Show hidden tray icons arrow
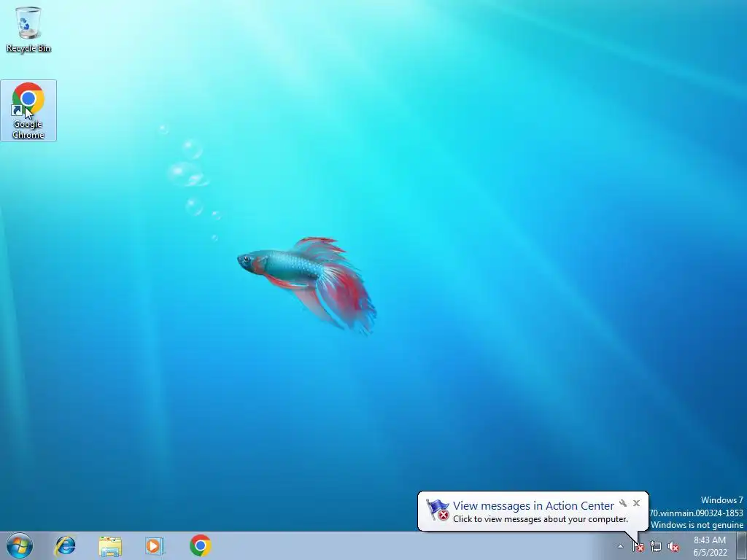Image resolution: width=747 pixels, height=560 pixels. coord(620,546)
